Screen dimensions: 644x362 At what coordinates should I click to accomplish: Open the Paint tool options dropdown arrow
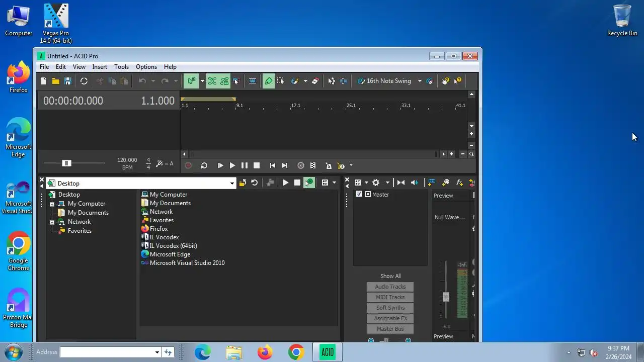coord(305,81)
